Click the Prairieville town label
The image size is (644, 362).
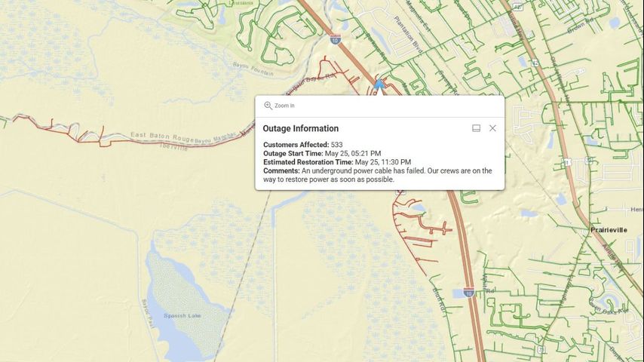[611, 229]
